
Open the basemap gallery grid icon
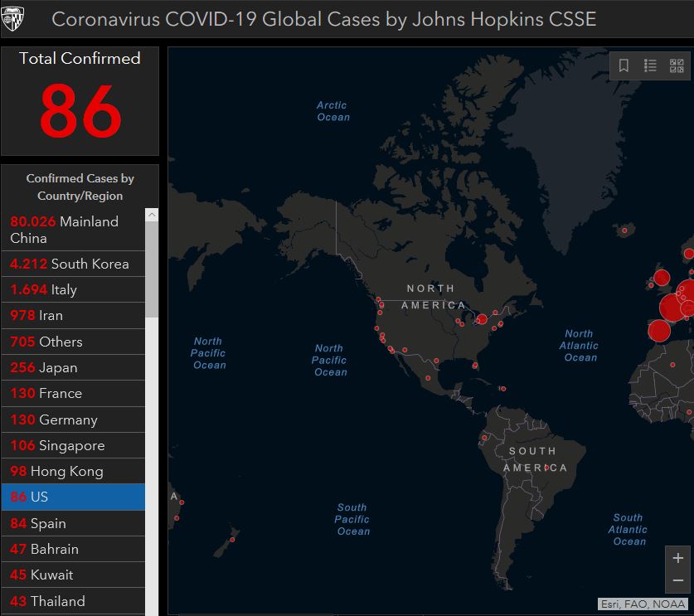coord(677,65)
